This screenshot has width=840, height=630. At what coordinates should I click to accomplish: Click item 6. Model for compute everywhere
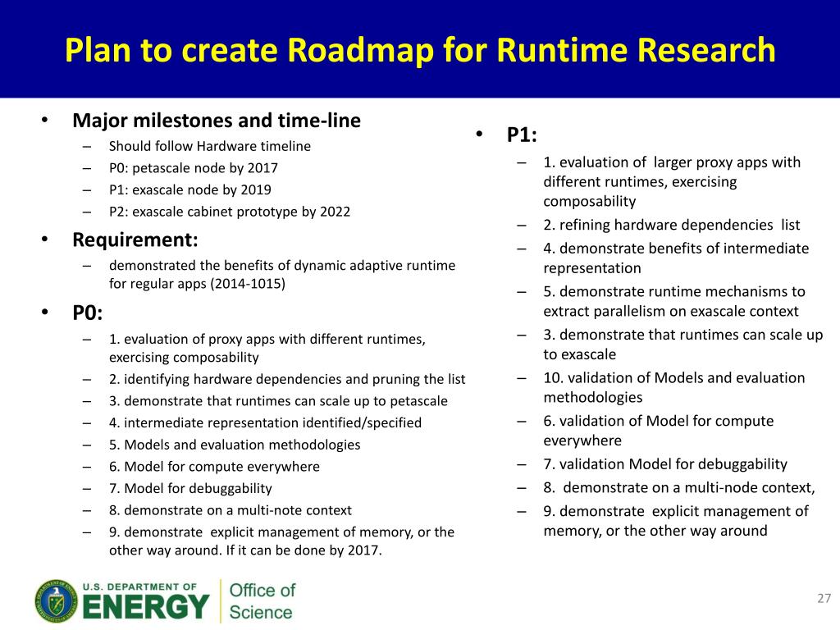pyautogui.click(x=214, y=467)
